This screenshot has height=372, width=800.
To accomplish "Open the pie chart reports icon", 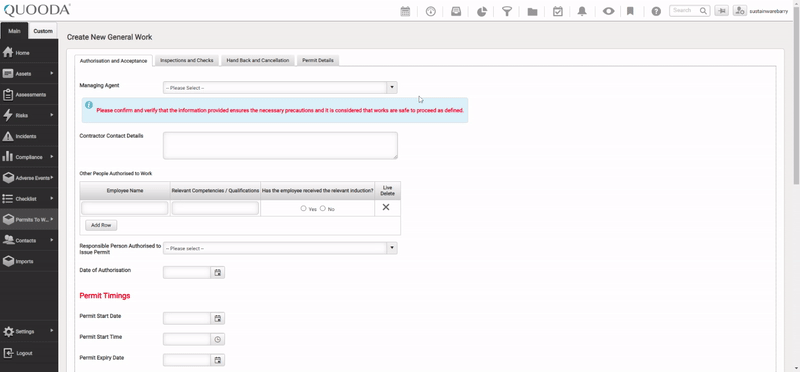I will click(482, 11).
